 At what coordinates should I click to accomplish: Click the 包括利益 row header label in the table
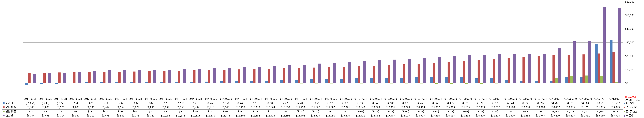click(11, 112)
